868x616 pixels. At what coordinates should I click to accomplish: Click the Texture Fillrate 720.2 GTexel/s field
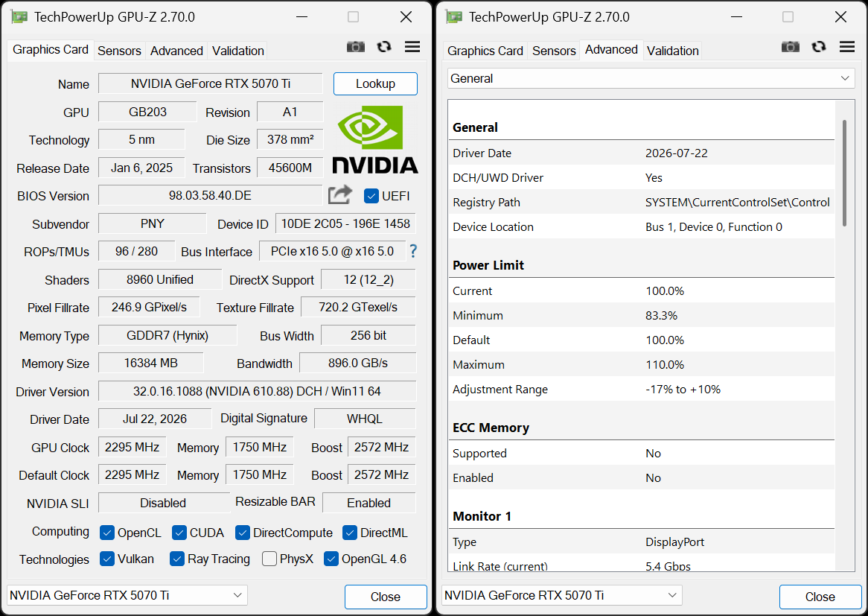point(358,308)
